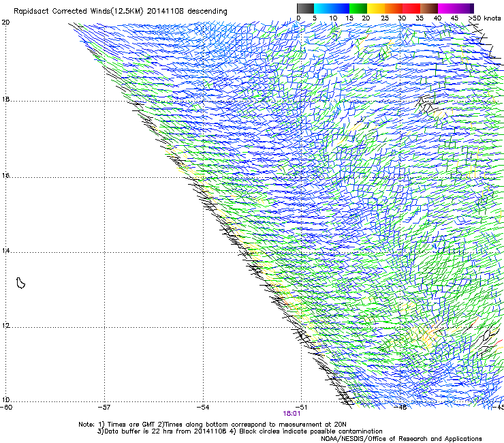Image resolution: width=504 pixels, height=443 pixels.
Task: Click the legend label 25
Action: click(x=385, y=18)
